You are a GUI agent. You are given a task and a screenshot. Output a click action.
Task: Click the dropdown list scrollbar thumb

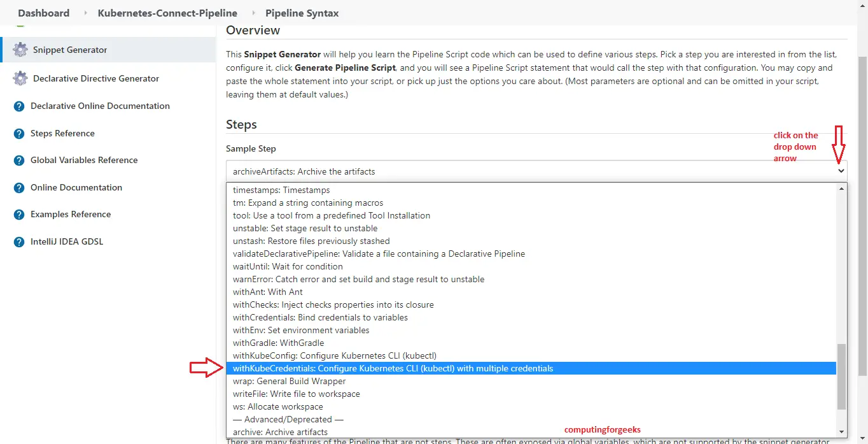point(842,376)
